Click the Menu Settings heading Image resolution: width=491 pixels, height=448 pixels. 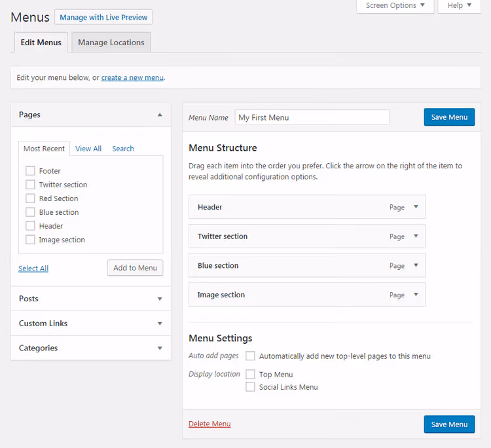(221, 339)
